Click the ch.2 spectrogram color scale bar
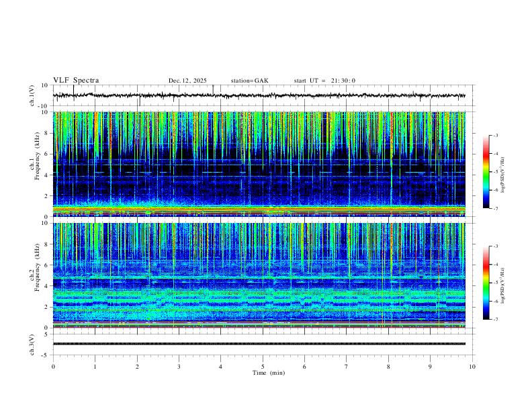 click(486, 283)
